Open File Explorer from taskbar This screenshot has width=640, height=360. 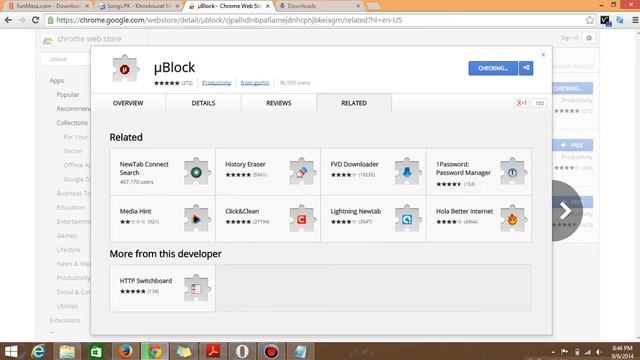click(67, 351)
